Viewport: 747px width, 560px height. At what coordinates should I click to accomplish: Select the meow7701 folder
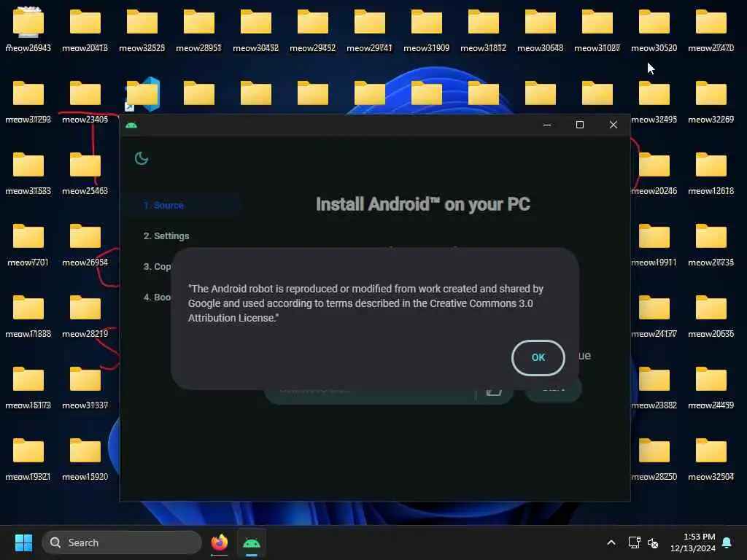click(x=28, y=245)
